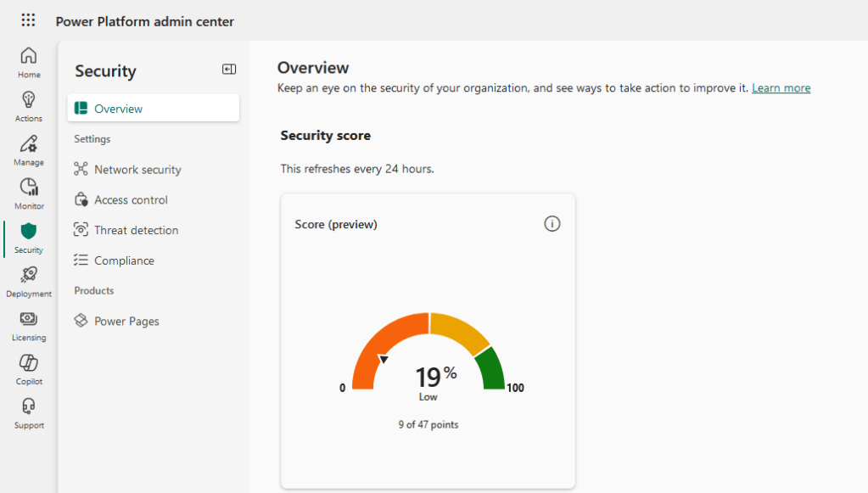Open Threat detection settings
The image size is (868, 493).
click(136, 230)
